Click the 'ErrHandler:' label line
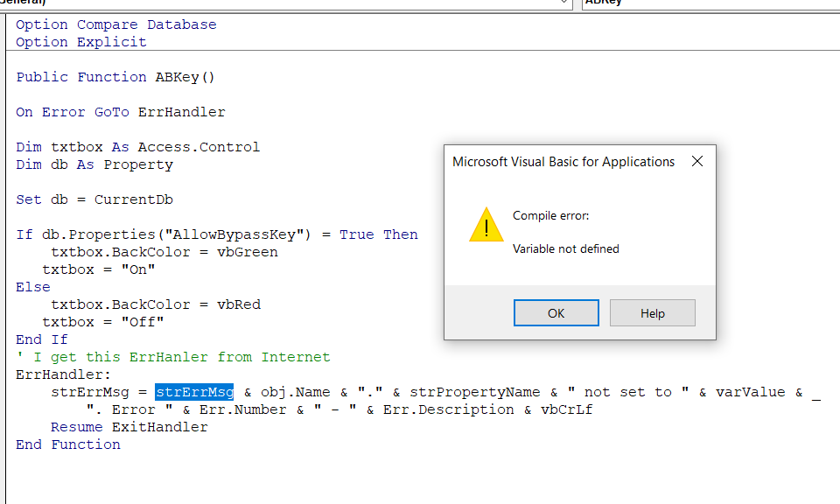Viewport: 840px width, 504px height. pyautogui.click(x=63, y=374)
